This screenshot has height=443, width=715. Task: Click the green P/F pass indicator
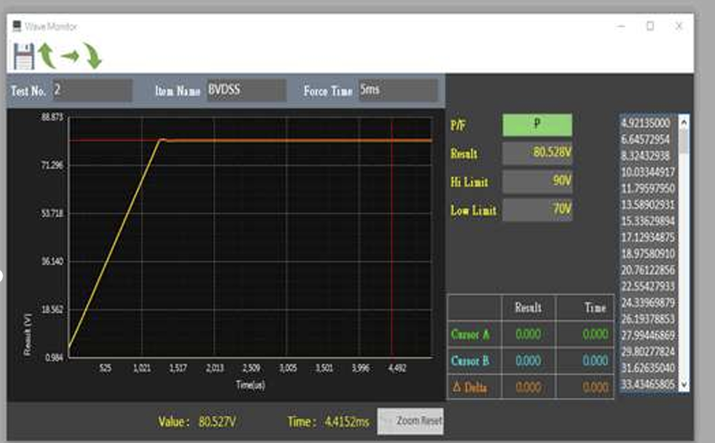(x=537, y=125)
